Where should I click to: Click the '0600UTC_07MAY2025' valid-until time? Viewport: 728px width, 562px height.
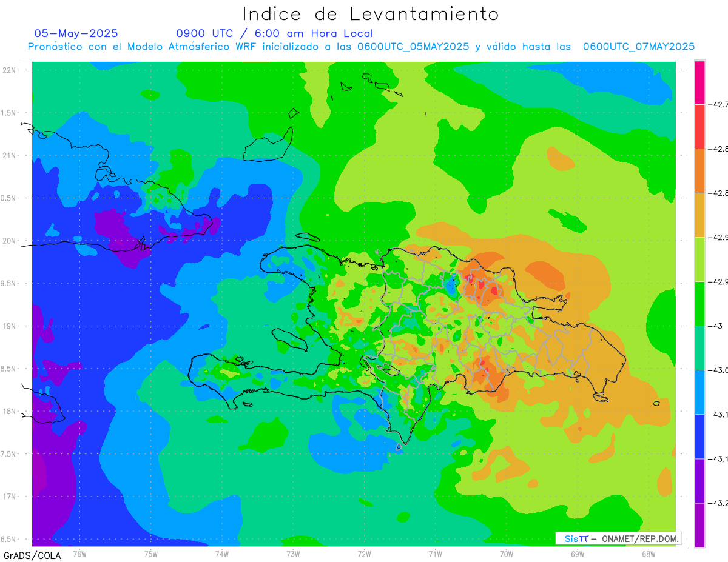coord(639,47)
